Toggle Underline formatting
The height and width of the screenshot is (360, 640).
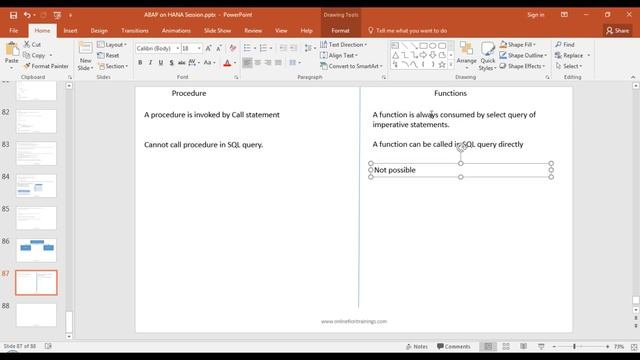point(161,62)
